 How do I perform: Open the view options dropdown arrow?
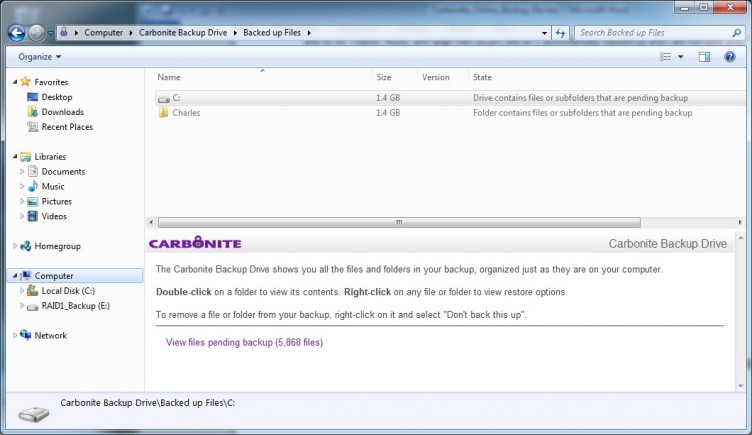pos(681,57)
